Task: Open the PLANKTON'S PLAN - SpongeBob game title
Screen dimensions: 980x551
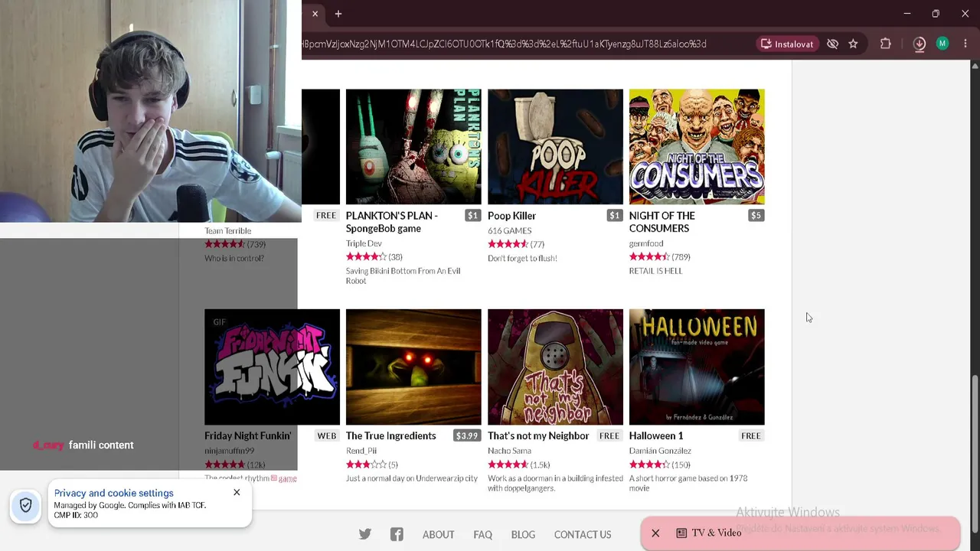Action: tap(392, 222)
